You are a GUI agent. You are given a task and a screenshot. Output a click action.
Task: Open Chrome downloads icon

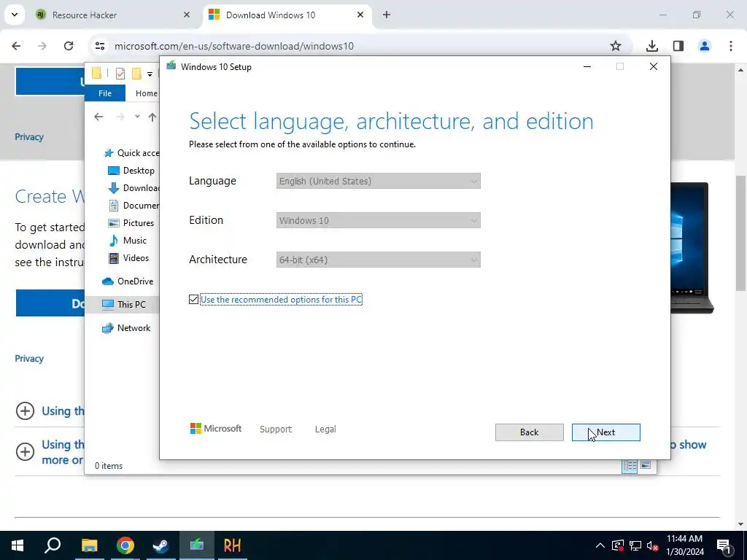click(x=651, y=46)
